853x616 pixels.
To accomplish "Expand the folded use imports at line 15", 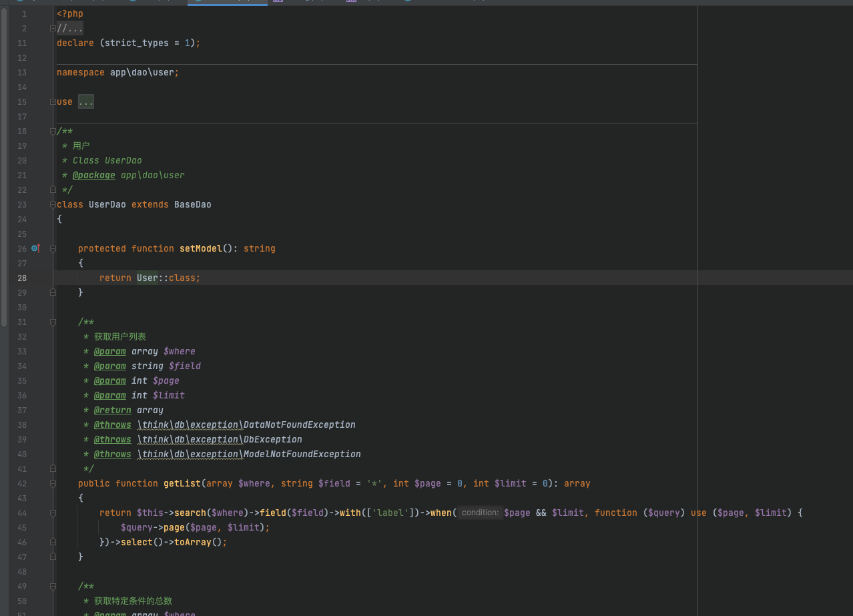I will [53, 101].
